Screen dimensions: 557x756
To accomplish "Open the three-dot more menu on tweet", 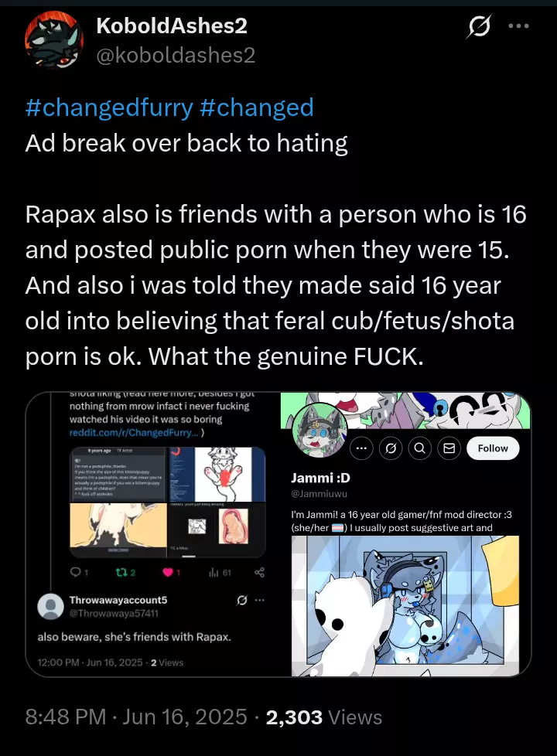I will [x=519, y=26].
